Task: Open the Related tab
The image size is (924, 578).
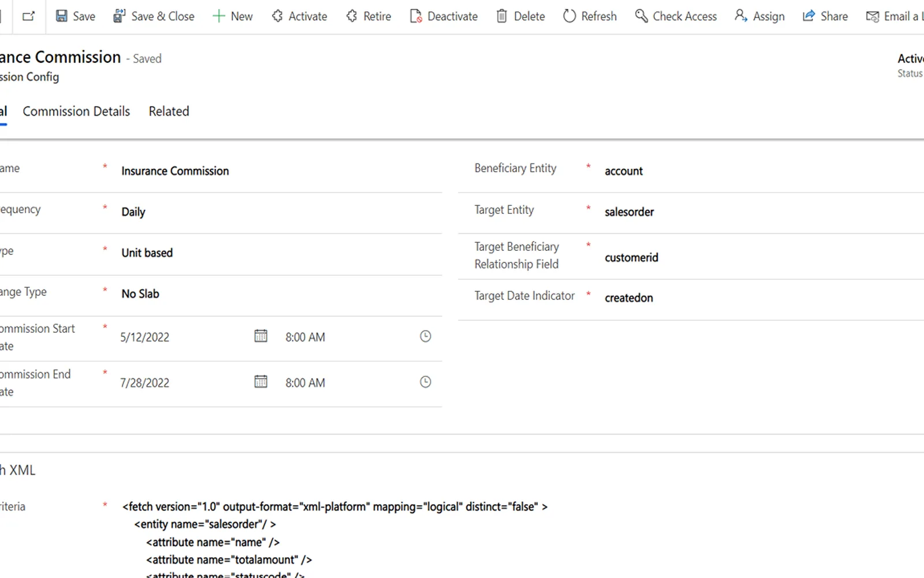Action: (x=169, y=111)
